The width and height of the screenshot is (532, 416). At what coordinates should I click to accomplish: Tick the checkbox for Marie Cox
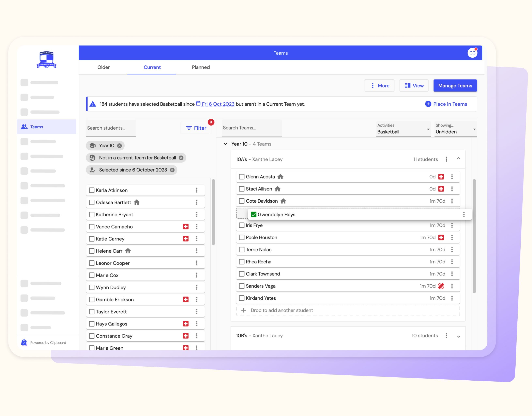(91, 275)
